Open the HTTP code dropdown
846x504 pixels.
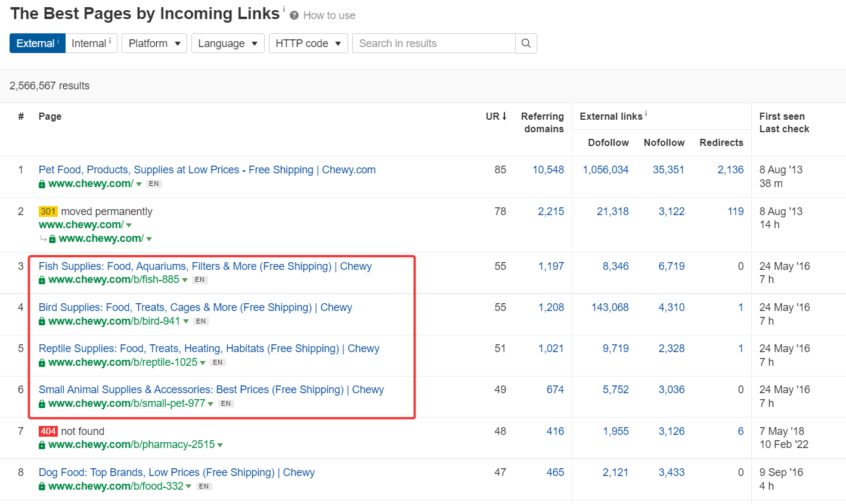pos(308,43)
